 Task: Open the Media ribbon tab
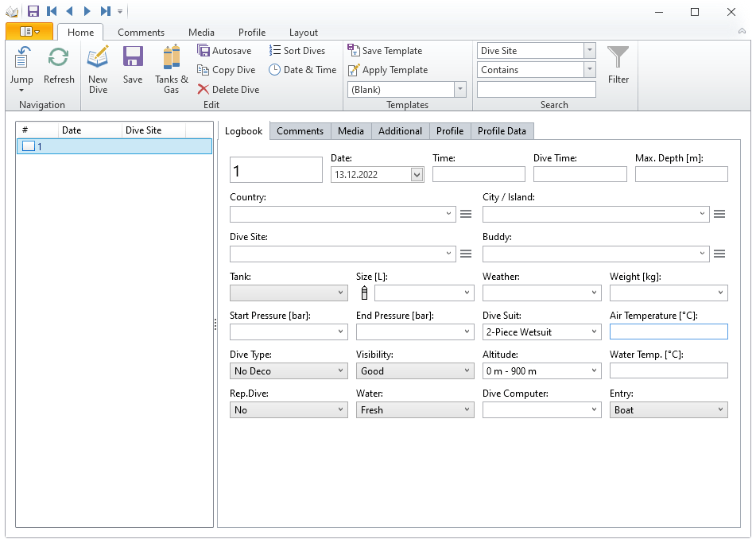point(201,33)
